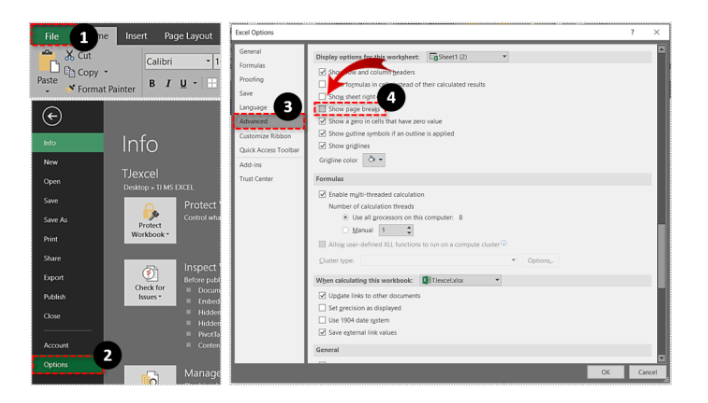The width and height of the screenshot is (708, 403).
Task: Click the Insert ribbon tab
Action: pos(136,36)
